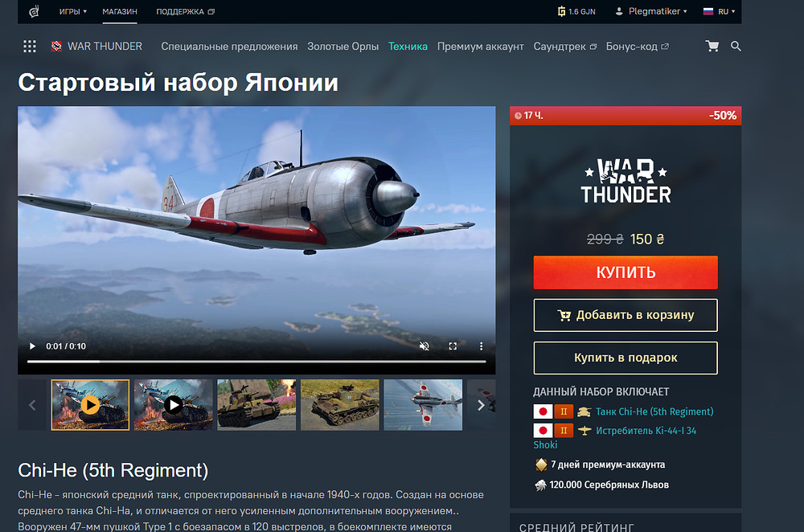Click the Стартовый набор Японии title
This screenshot has height=532, width=804.
(x=178, y=83)
